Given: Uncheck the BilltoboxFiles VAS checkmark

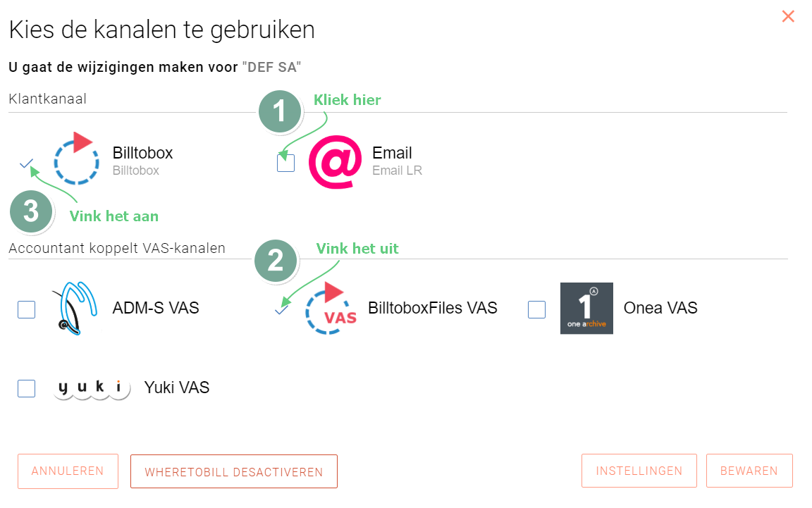Looking at the screenshot, I should point(281,311).
